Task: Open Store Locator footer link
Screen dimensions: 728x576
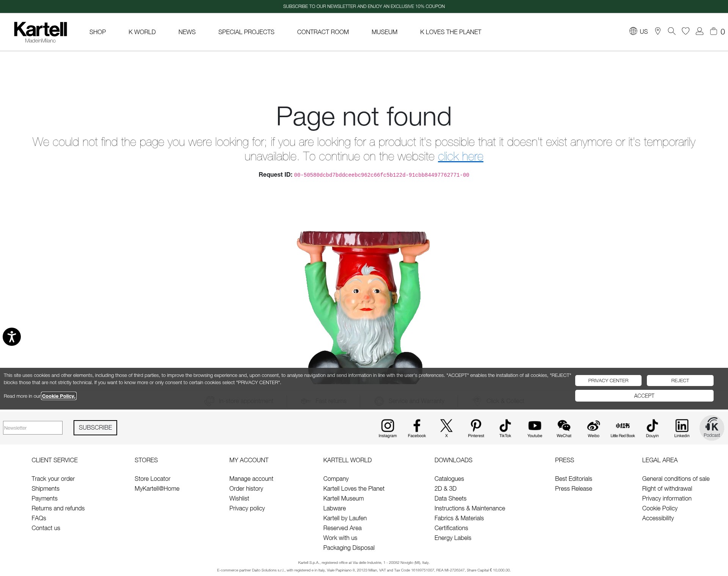Action: click(152, 479)
